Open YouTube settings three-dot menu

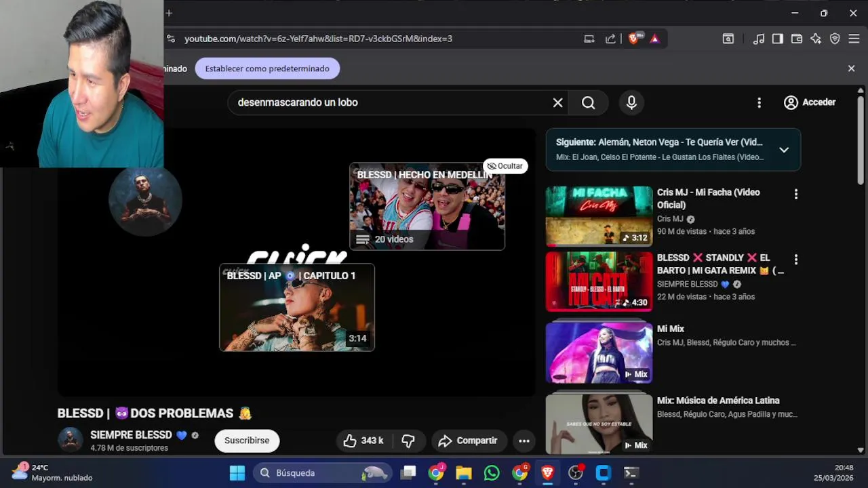tap(759, 102)
